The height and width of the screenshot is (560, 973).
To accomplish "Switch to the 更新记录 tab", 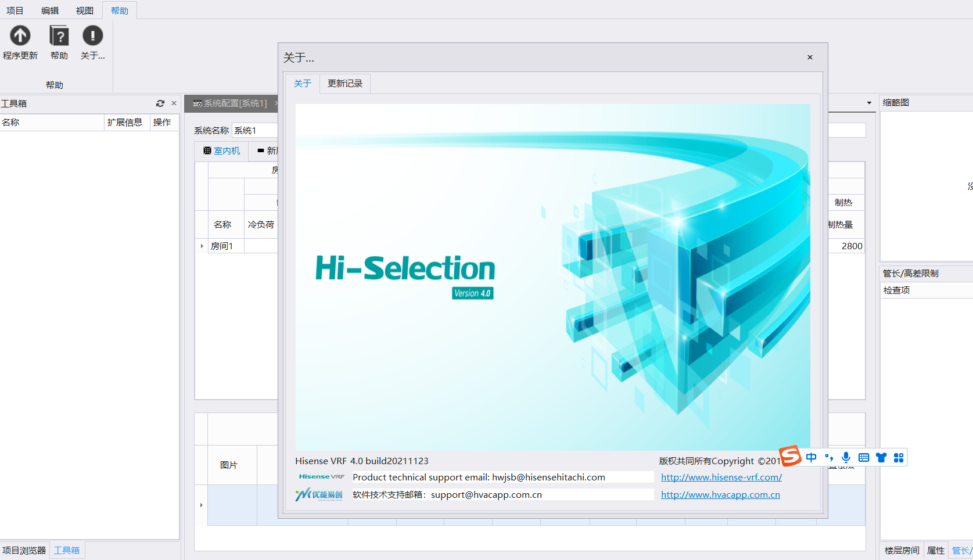I will tap(345, 84).
